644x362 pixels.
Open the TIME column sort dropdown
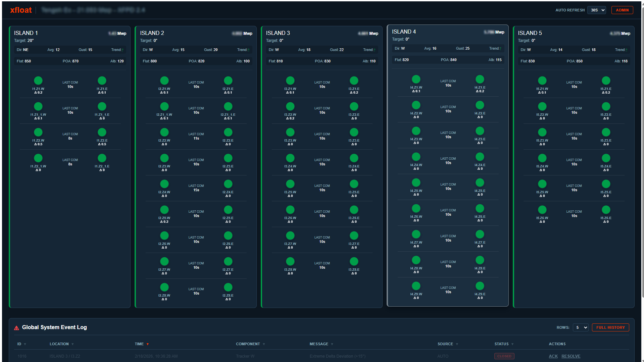pyautogui.click(x=148, y=344)
